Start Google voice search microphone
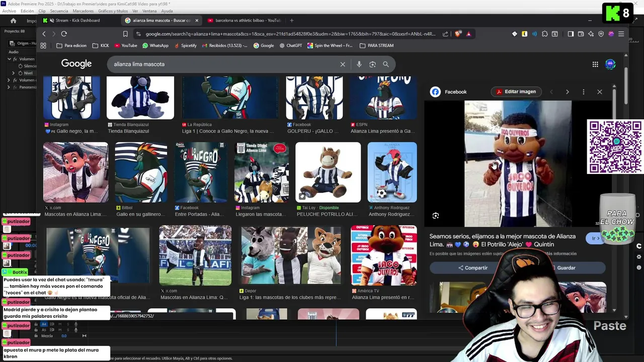This screenshot has height=362, width=644. coord(359,64)
